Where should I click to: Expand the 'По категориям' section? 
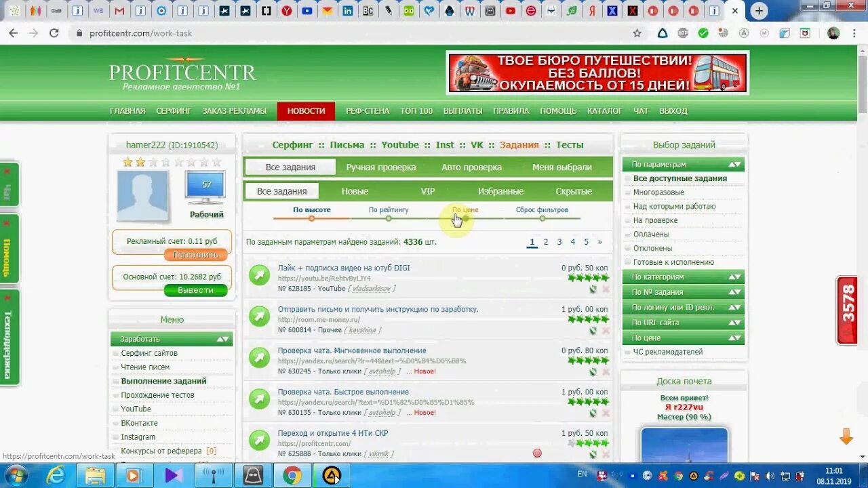tap(684, 277)
